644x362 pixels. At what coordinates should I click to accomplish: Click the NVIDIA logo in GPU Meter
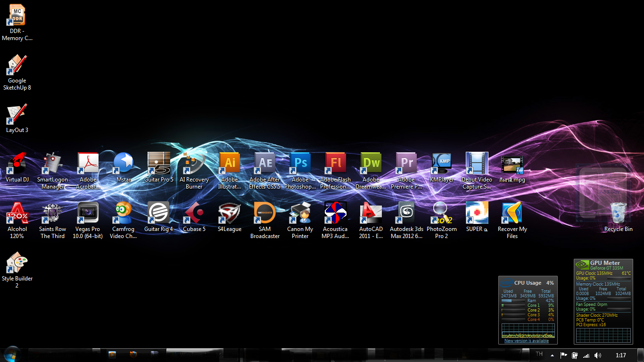pyautogui.click(x=583, y=265)
